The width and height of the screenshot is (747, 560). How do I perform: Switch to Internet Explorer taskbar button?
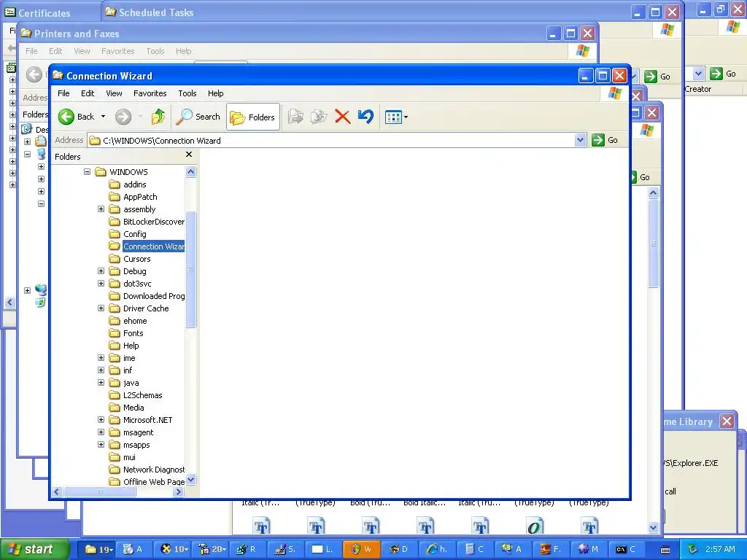[x=436, y=549]
